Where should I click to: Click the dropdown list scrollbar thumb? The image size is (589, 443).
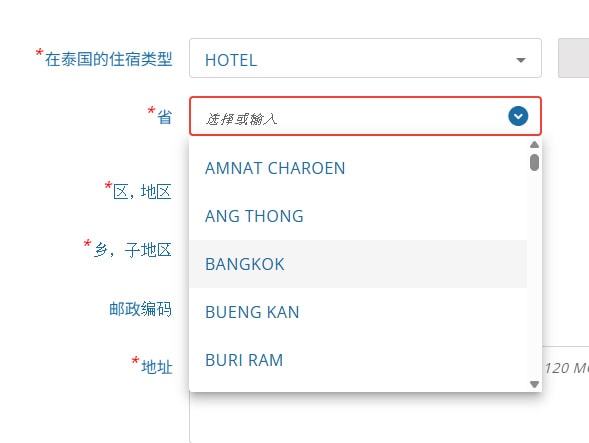click(x=534, y=162)
